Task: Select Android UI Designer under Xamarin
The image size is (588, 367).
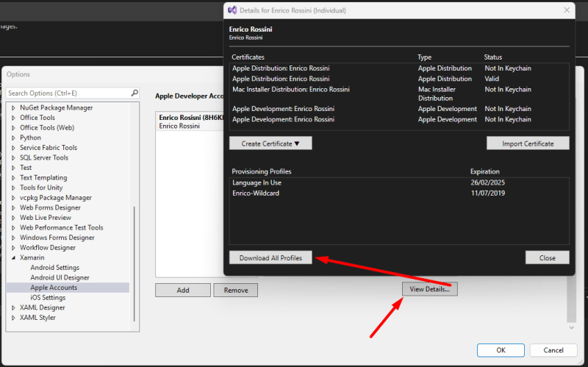Action: click(60, 277)
